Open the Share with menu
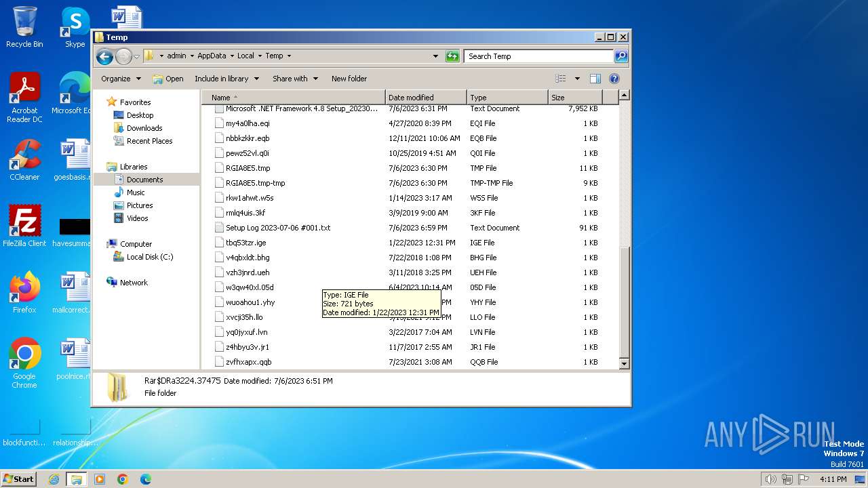 295,79
